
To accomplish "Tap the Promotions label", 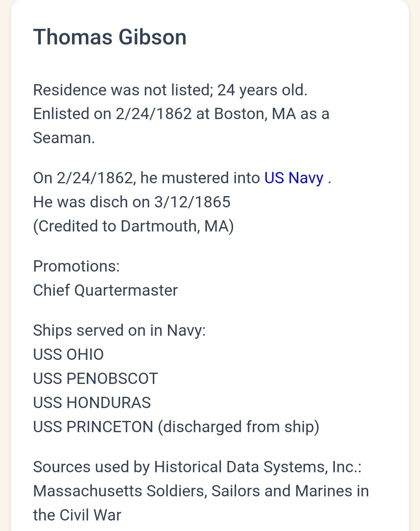I will (x=76, y=266).
